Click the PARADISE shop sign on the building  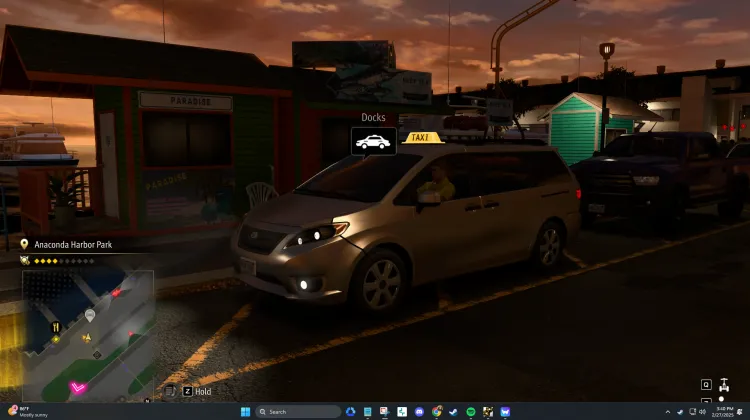pyautogui.click(x=186, y=101)
